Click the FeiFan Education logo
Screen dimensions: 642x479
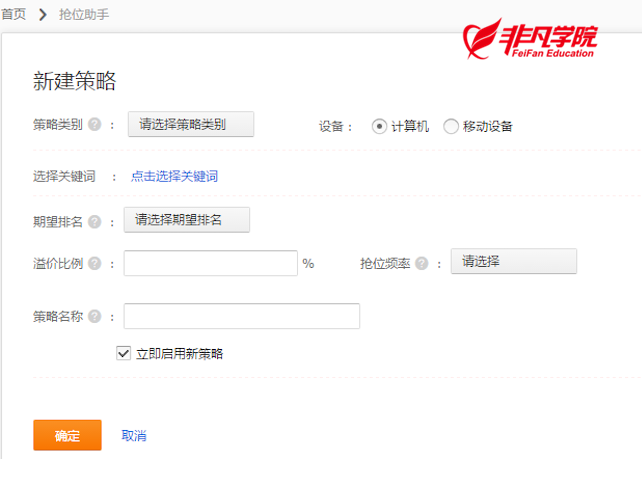point(530,38)
